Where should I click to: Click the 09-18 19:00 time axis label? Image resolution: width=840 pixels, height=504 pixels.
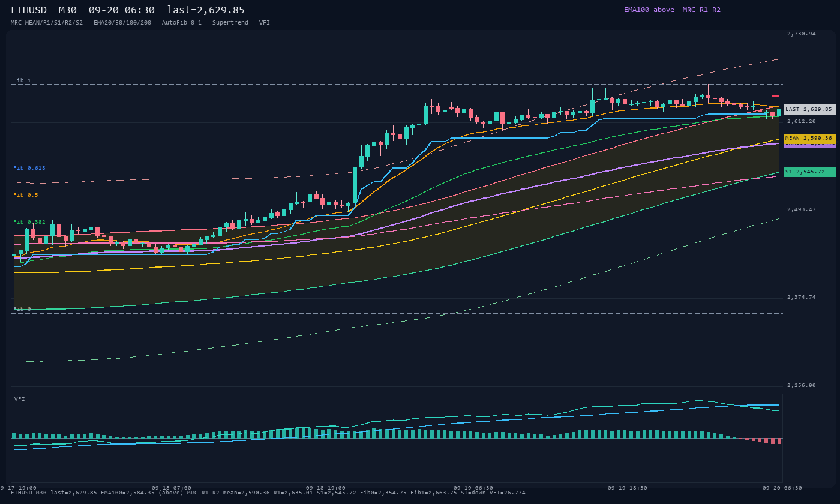point(326,488)
